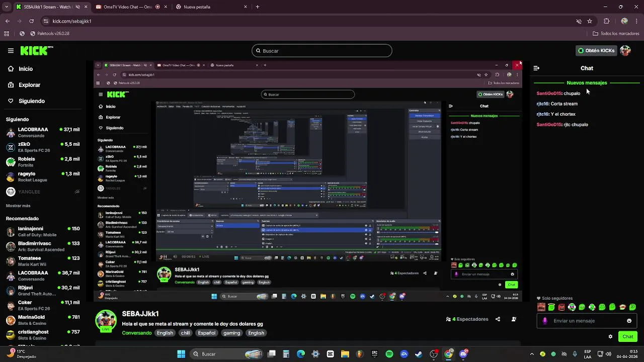Insert the angry red emote
Screen dimensions: 644x362
(x=561, y=307)
